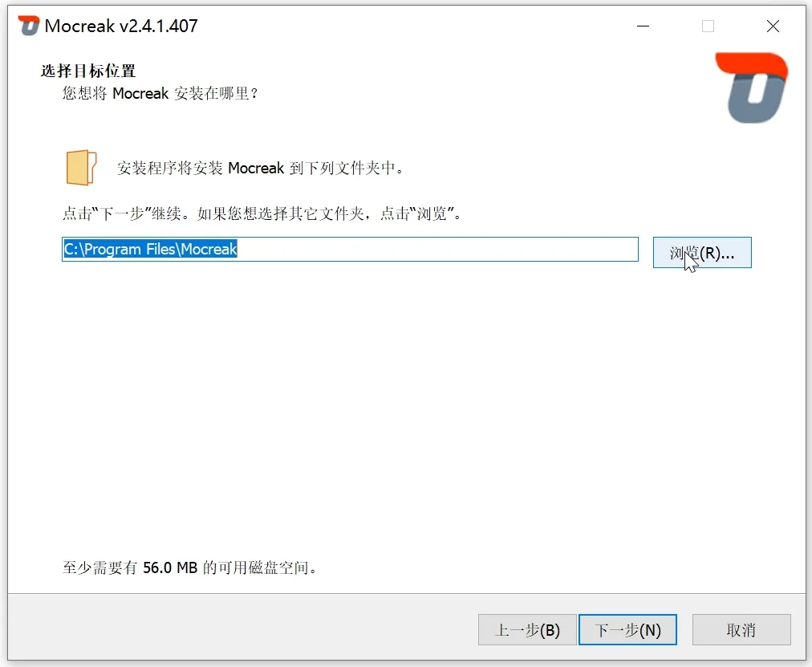Close the Mocreak setup window
Viewport: 812px width, 667px height.
tap(773, 26)
